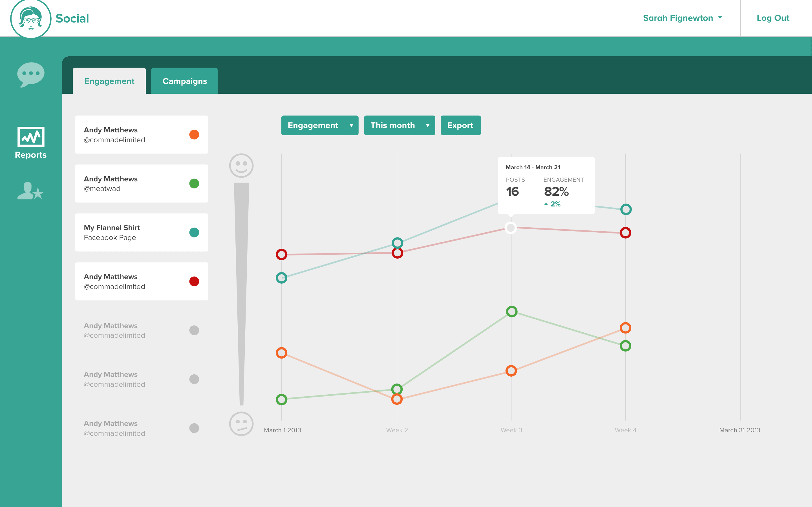Click the selected white point at Week 3
This screenshot has height=507, width=812.
tap(511, 228)
